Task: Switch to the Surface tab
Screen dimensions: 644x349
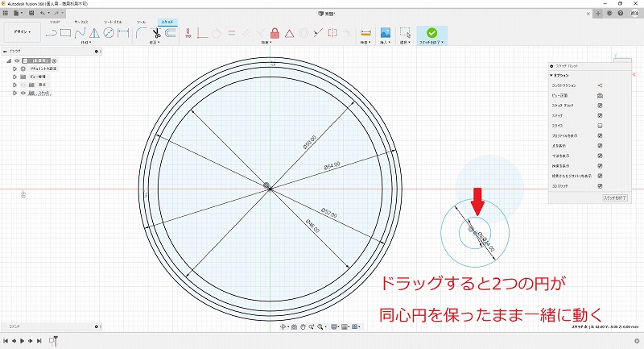Action: coord(81,22)
